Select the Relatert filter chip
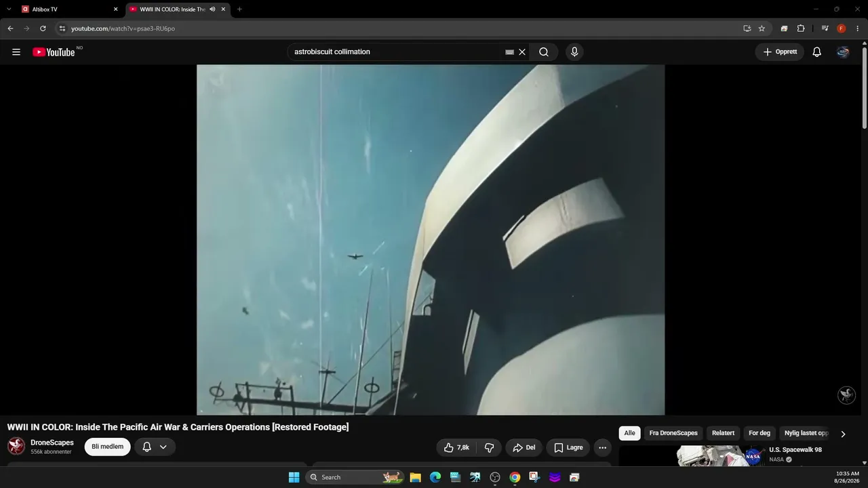This screenshot has height=488, width=868. point(723,433)
